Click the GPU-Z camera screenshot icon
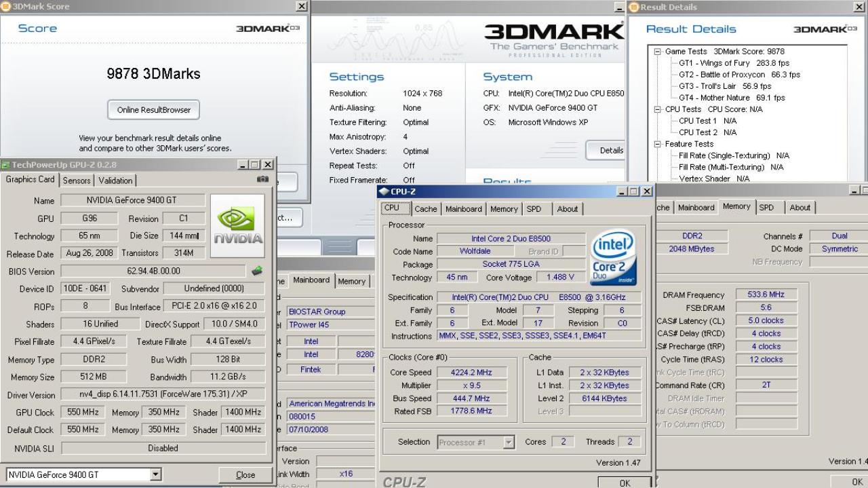This screenshot has height=488, width=868. (264, 179)
